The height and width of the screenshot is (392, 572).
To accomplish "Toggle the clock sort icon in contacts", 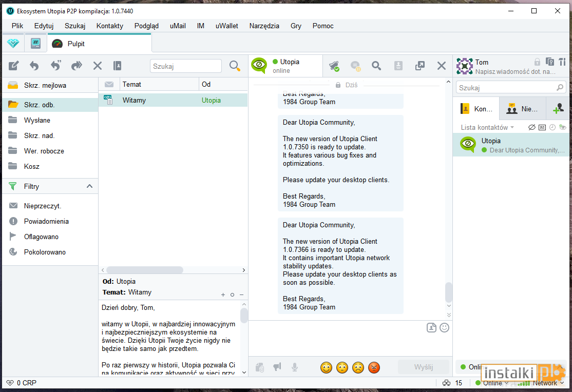I will click(x=552, y=127).
